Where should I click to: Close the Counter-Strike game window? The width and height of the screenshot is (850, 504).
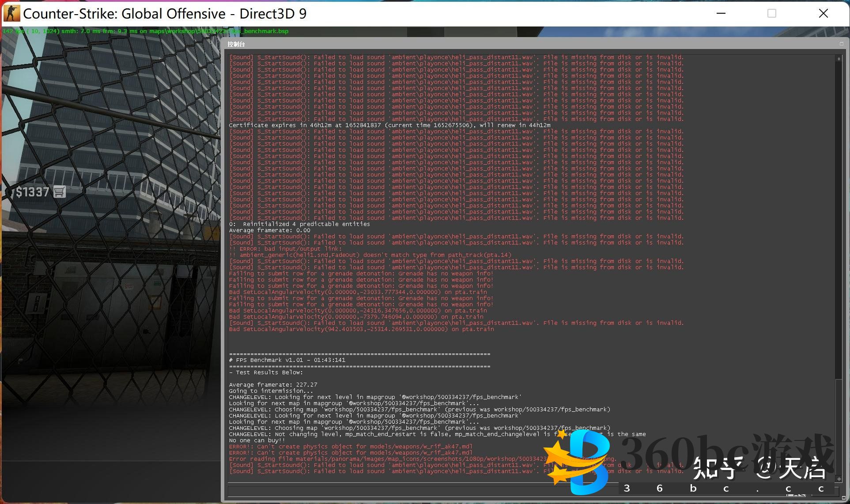[x=824, y=13]
